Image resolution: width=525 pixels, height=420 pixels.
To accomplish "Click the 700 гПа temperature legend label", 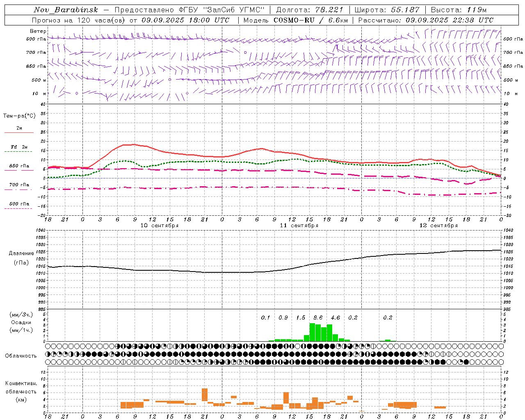I will tap(19, 185).
